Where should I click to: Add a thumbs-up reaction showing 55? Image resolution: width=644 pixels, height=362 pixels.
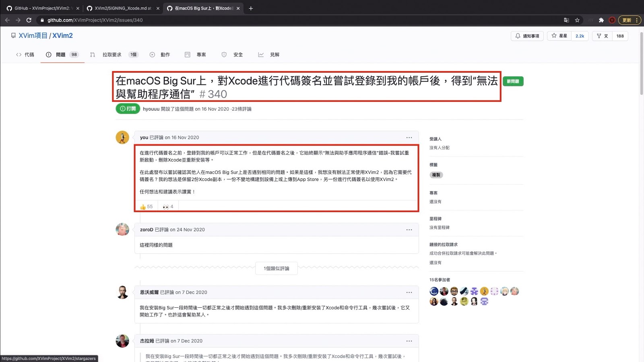146,207
